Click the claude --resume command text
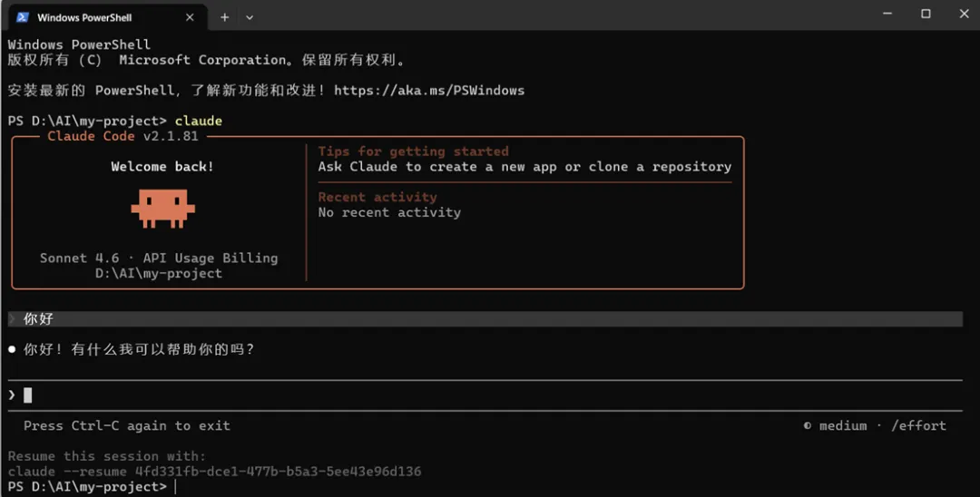The image size is (980, 497). 214,472
